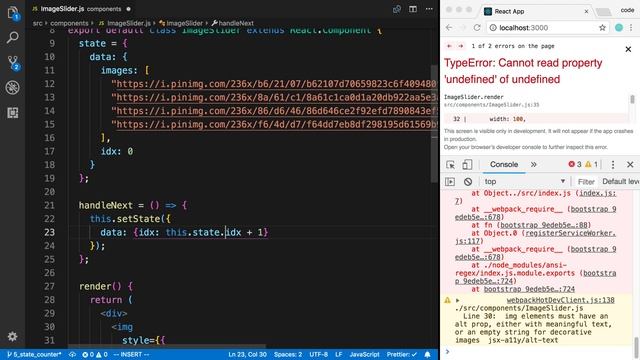The image size is (640, 360).
Task: Select the ImageSlider.js editor tab
Action: [81, 9]
